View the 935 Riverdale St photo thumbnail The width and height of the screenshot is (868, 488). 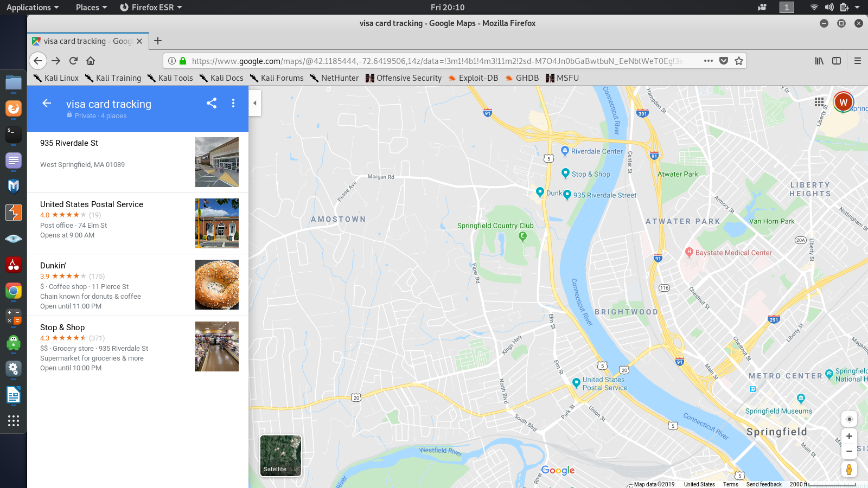217,162
